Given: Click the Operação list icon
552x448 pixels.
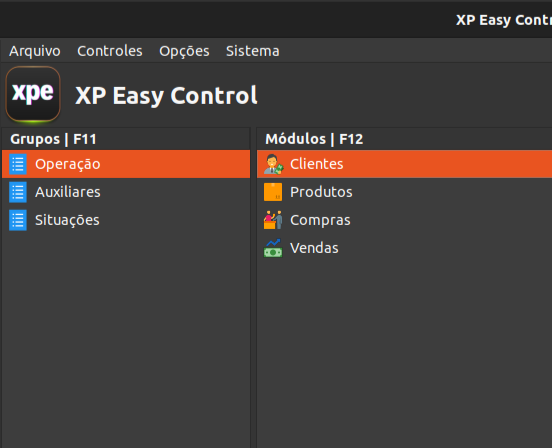Looking at the screenshot, I should 18,164.
